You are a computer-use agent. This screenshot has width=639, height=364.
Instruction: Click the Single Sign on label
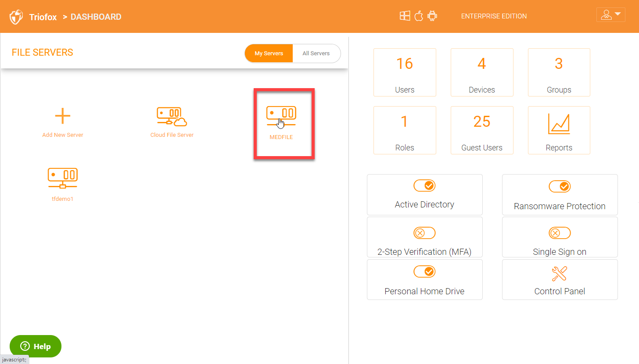[x=560, y=252]
